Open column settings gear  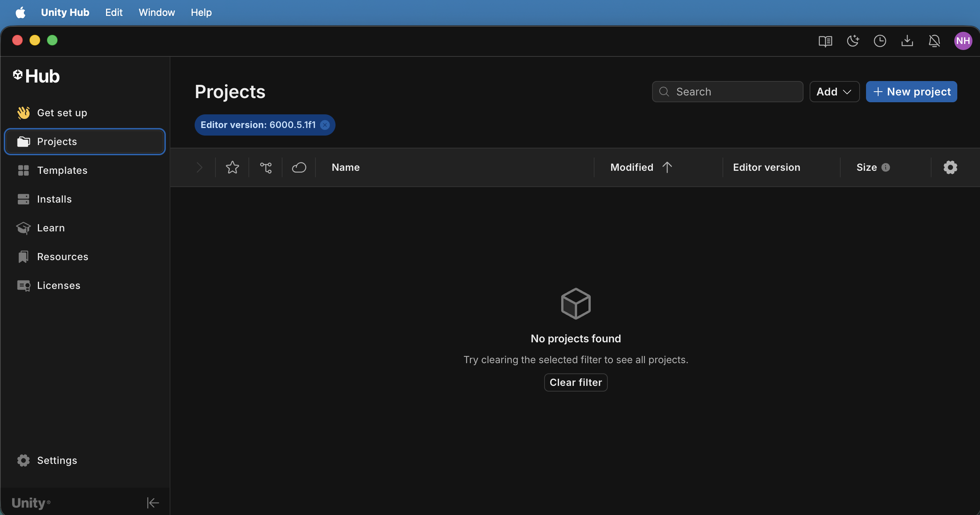pos(950,167)
